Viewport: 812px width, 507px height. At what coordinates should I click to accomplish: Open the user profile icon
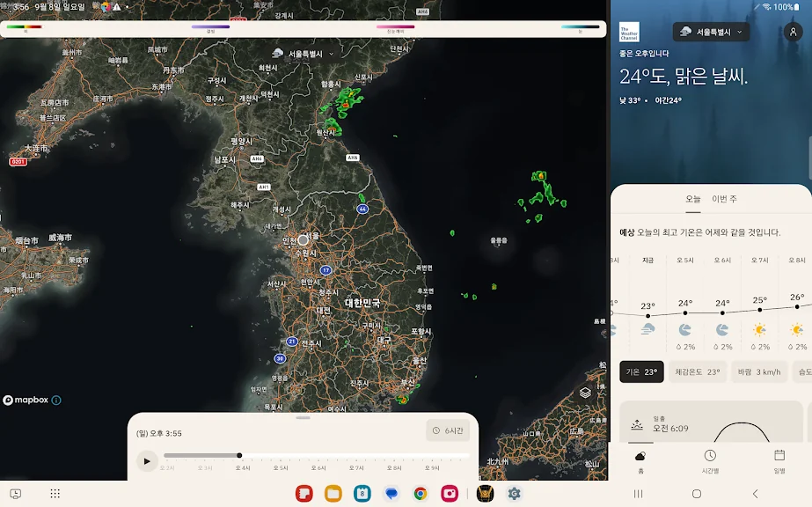click(793, 32)
